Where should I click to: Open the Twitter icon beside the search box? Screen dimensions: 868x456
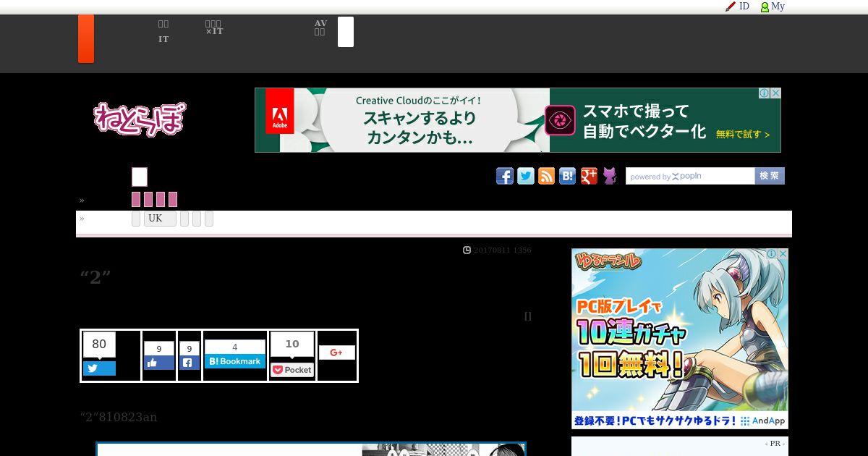click(x=526, y=176)
